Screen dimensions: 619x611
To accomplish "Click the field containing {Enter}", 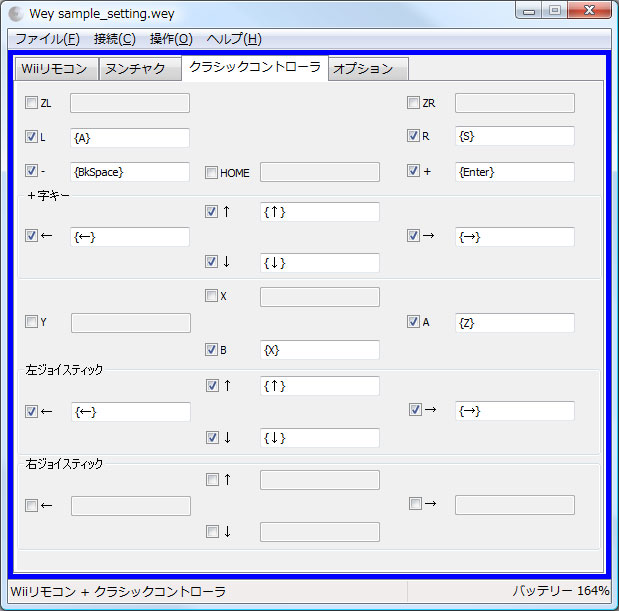I will point(515,172).
